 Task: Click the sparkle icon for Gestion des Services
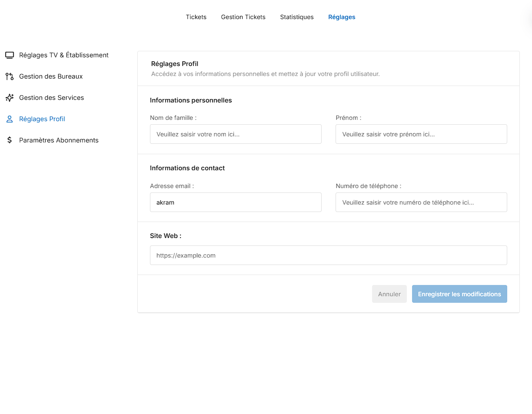(x=10, y=98)
